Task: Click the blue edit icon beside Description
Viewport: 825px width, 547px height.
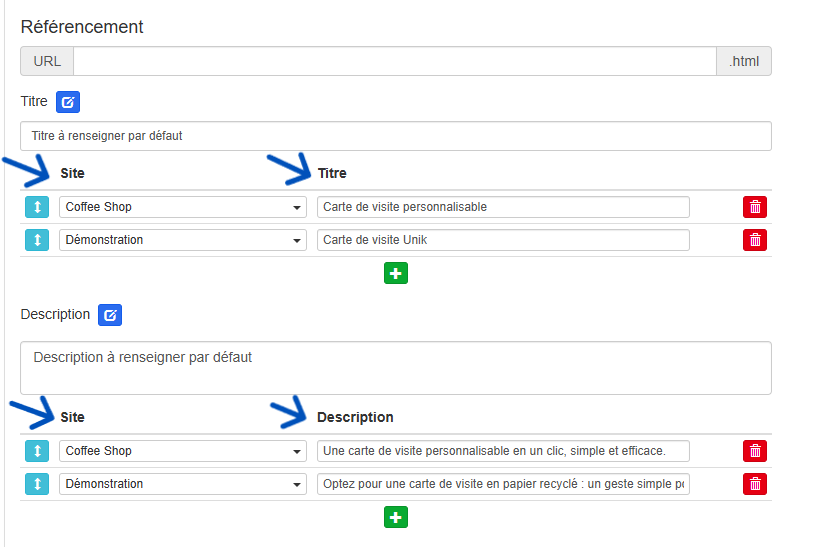Action: pyautogui.click(x=110, y=315)
